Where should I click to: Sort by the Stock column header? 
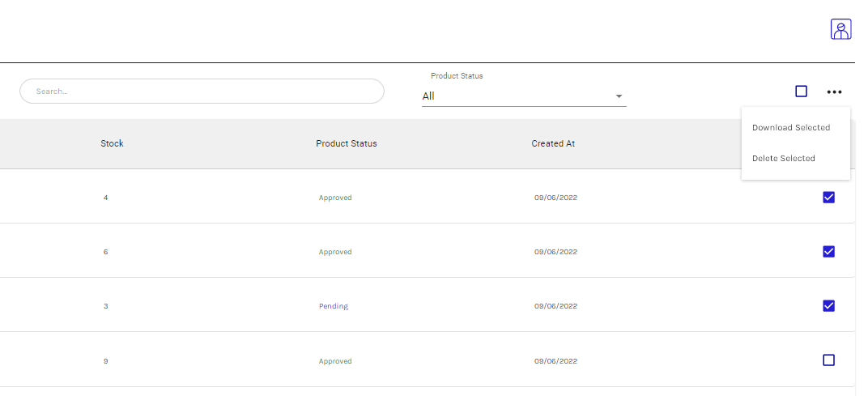tap(112, 144)
